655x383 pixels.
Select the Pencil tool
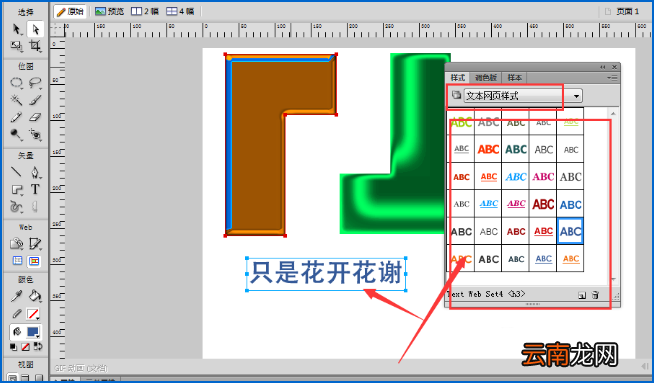(17, 117)
